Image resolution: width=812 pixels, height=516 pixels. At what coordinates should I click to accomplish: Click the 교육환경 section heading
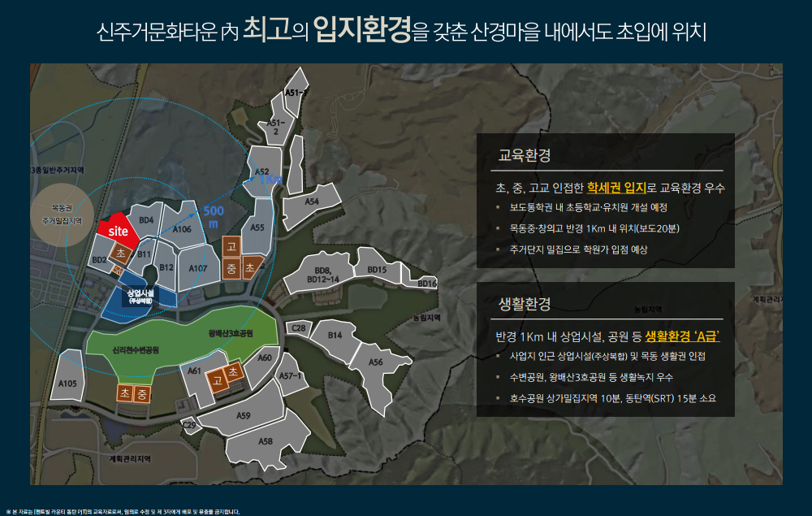524,155
